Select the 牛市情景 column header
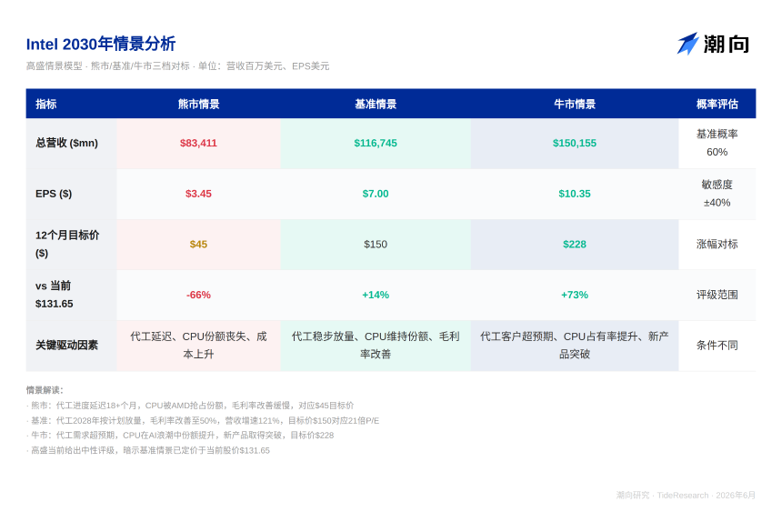This screenshot has height=532, width=782. (x=575, y=104)
